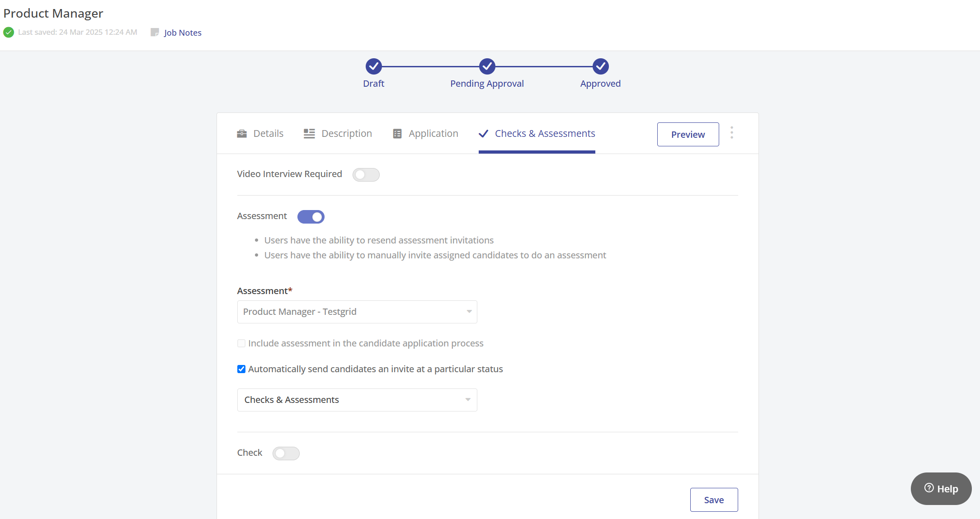Open the Help widget
The width and height of the screenshot is (980, 519).
(x=941, y=489)
